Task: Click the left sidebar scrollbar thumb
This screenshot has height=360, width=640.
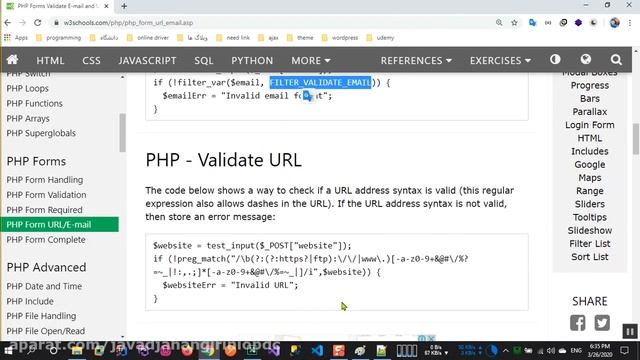Action: coord(122,133)
